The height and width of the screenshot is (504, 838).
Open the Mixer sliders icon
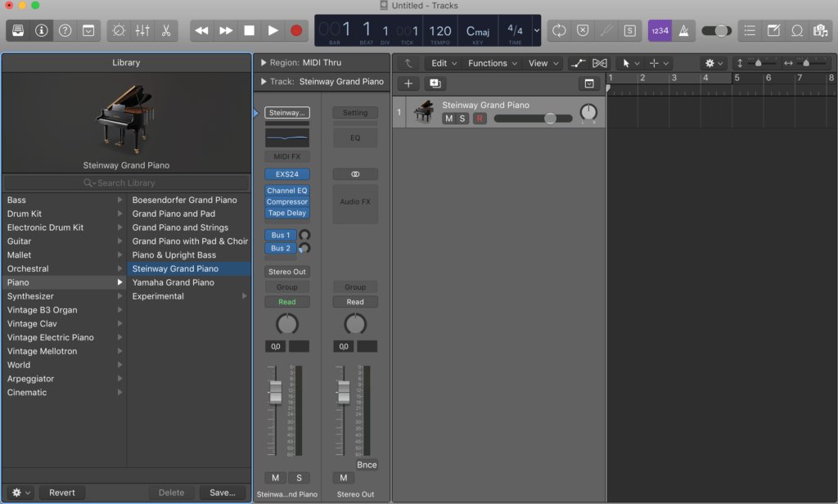coord(142,30)
